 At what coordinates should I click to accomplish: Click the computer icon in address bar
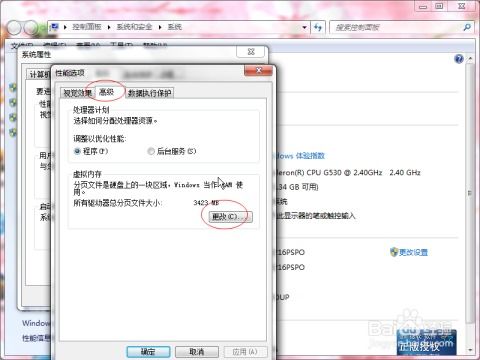pyautogui.click(x=54, y=27)
